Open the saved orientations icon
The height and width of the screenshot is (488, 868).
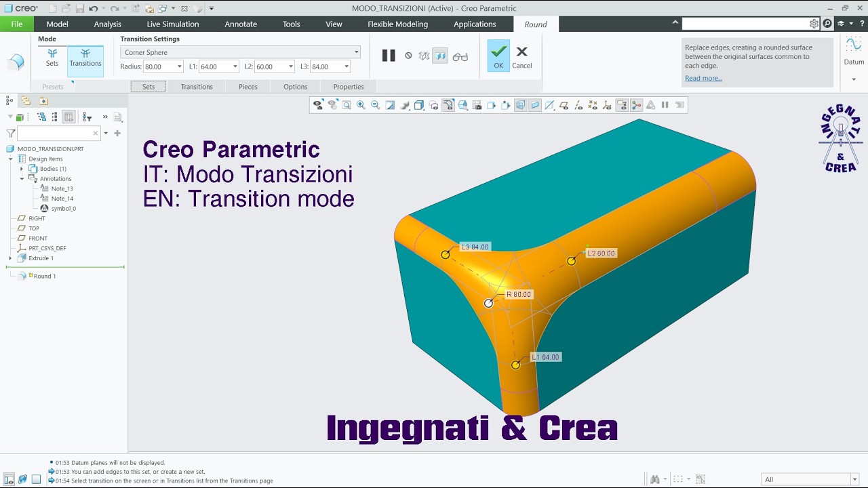[462, 105]
